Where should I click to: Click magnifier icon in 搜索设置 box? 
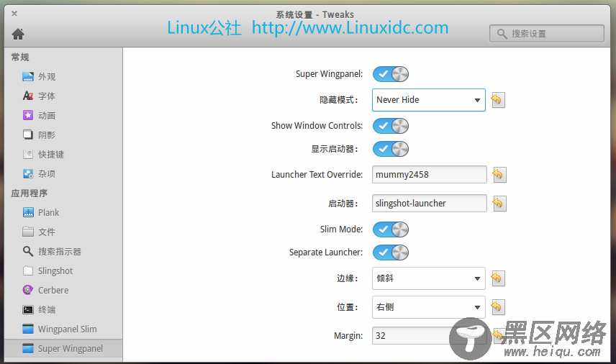point(502,34)
